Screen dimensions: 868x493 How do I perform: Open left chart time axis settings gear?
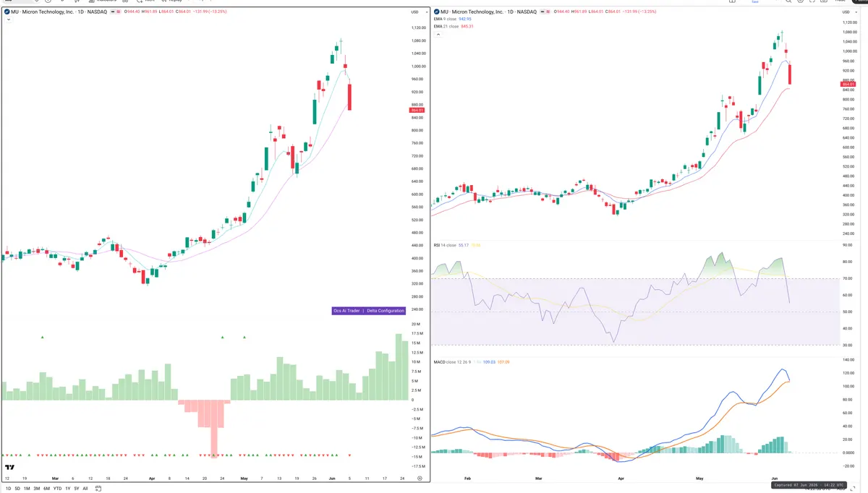pyautogui.click(x=420, y=478)
